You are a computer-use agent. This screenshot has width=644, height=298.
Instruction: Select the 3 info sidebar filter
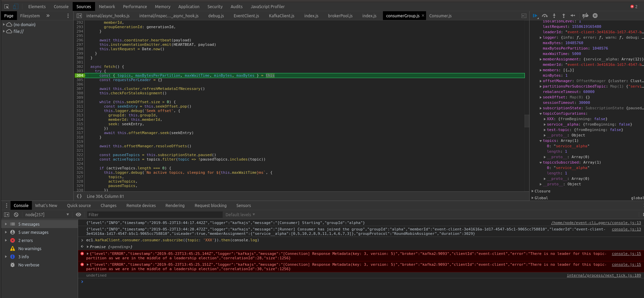(x=39, y=257)
